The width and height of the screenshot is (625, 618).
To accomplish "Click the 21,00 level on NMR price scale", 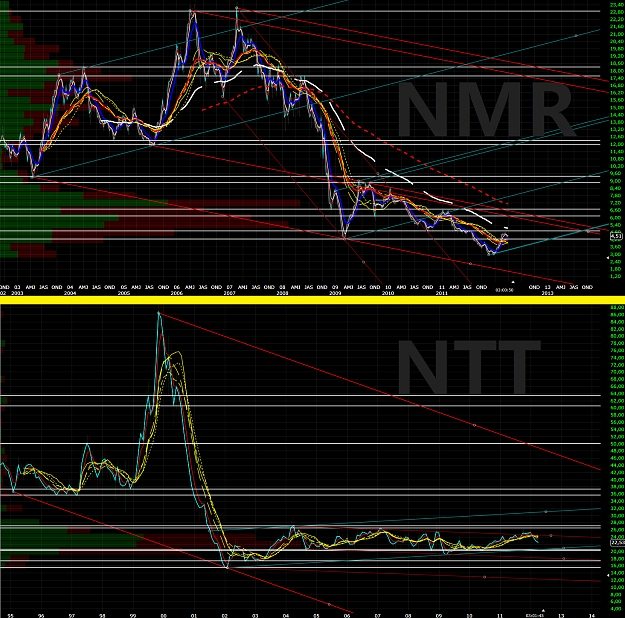I will click(616, 34).
